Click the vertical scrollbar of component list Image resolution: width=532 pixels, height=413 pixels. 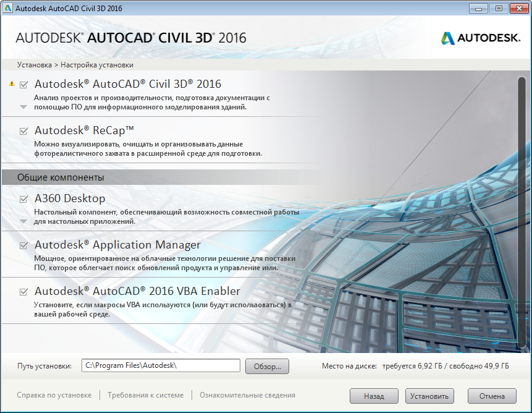coord(522,213)
